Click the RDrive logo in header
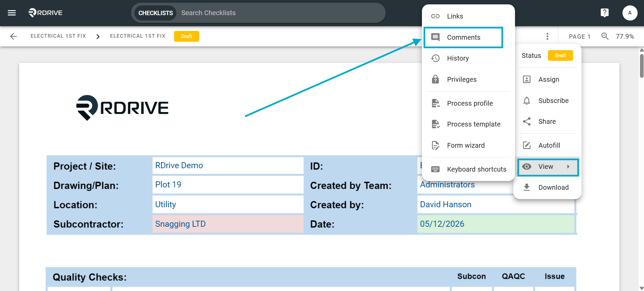Image resolution: width=644 pixels, height=291 pixels. [x=45, y=13]
